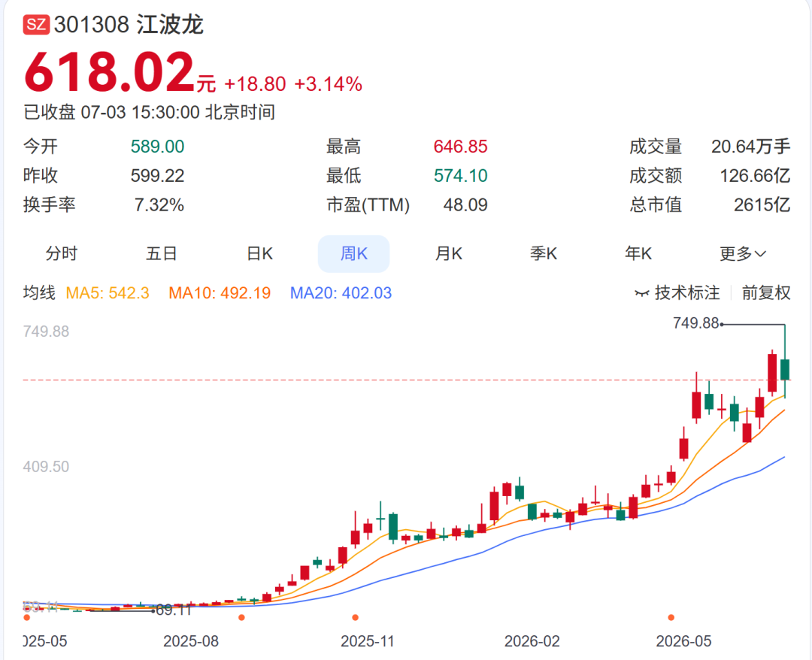The image size is (812, 660).
Task: Expand the 更多 dropdown menu
Action: tap(742, 253)
